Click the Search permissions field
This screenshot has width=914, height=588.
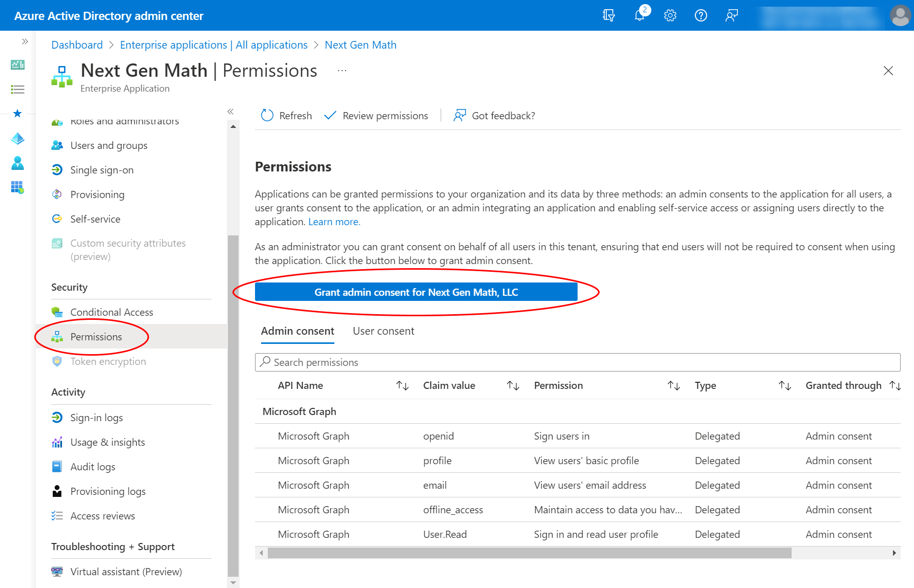click(x=578, y=362)
